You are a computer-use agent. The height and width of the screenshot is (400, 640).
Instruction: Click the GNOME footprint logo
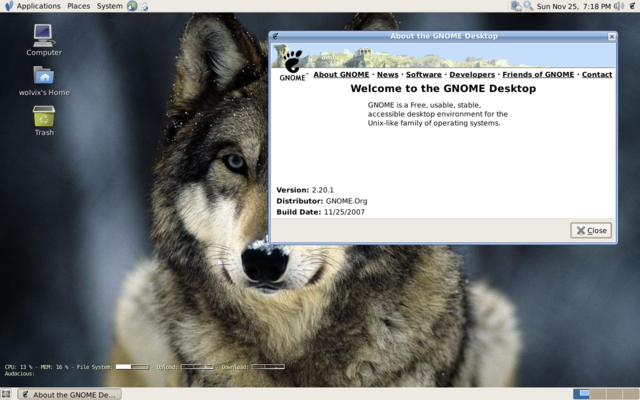[x=292, y=65]
